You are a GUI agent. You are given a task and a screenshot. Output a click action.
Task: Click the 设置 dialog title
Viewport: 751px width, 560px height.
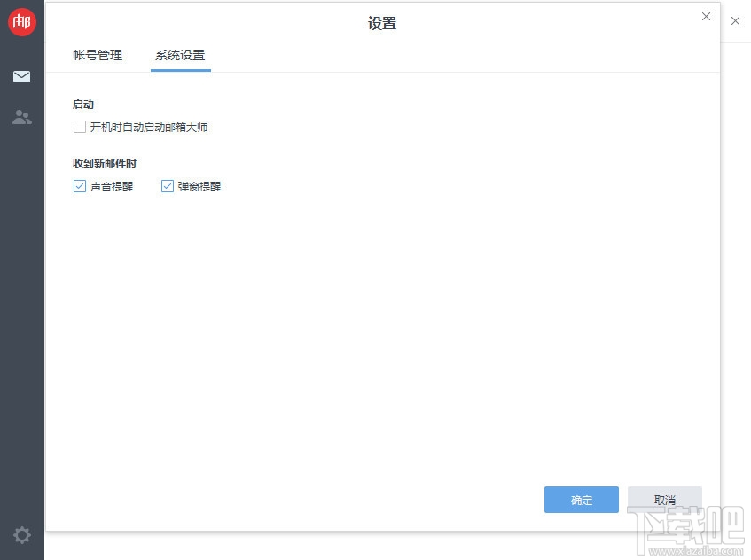click(x=381, y=24)
